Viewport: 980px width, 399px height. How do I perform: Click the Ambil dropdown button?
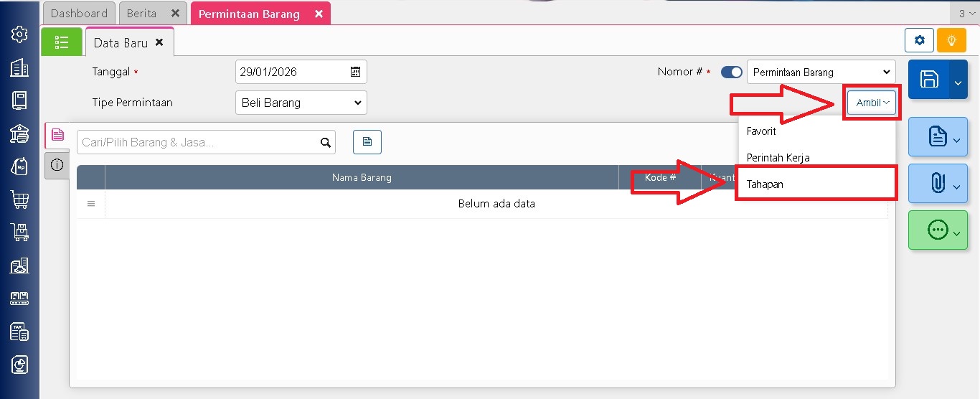point(872,103)
